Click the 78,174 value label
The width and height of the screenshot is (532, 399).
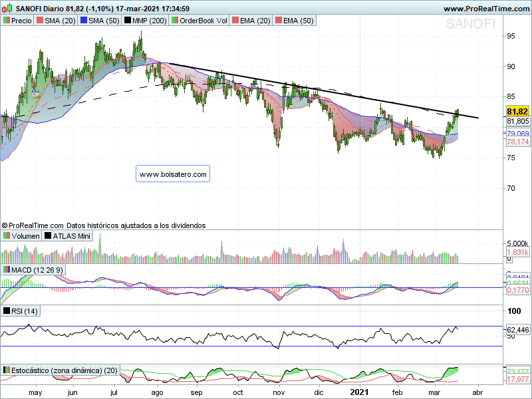pos(517,142)
